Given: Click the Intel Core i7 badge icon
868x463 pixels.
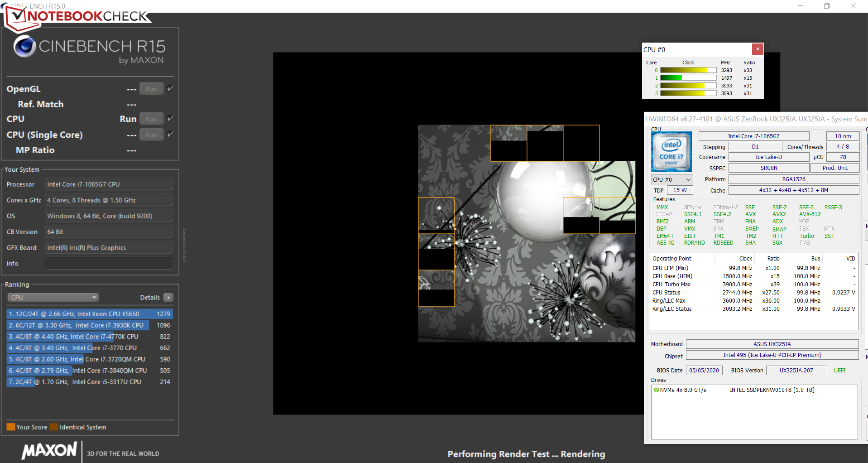Looking at the screenshot, I should [671, 152].
